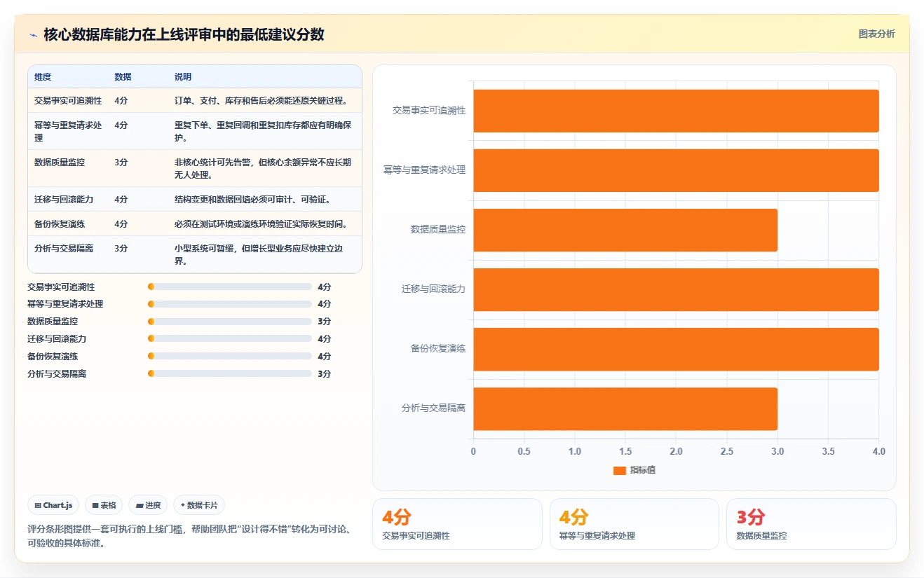Click the chart y-axis label 交易事实可追溯性
Screen dimensions: 924x578
click(429, 111)
